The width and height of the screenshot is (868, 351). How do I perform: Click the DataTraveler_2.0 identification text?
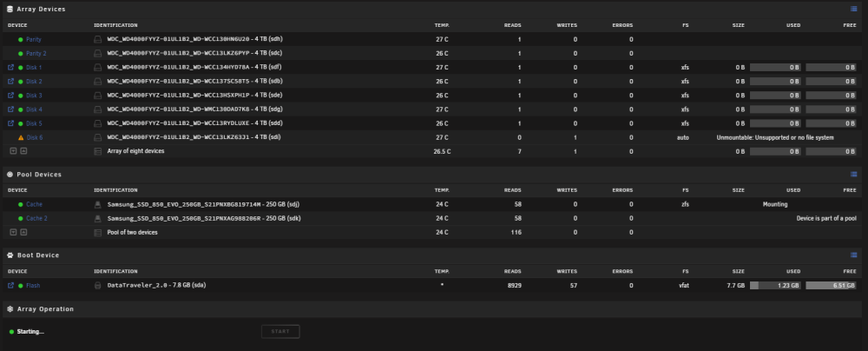click(x=156, y=286)
